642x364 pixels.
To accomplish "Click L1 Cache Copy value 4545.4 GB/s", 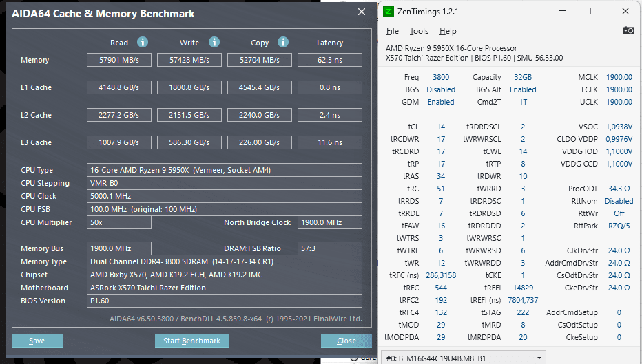I will pos(260,87).
